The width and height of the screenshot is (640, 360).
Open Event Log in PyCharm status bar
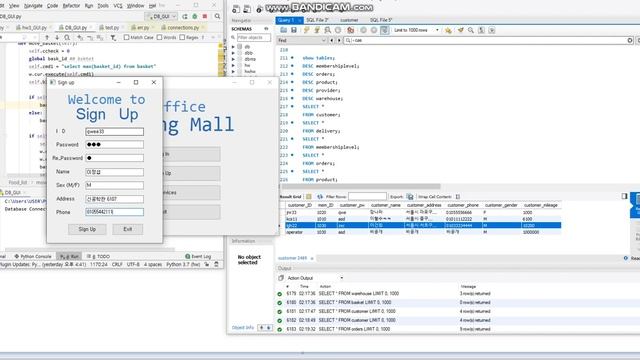(198, 256)
